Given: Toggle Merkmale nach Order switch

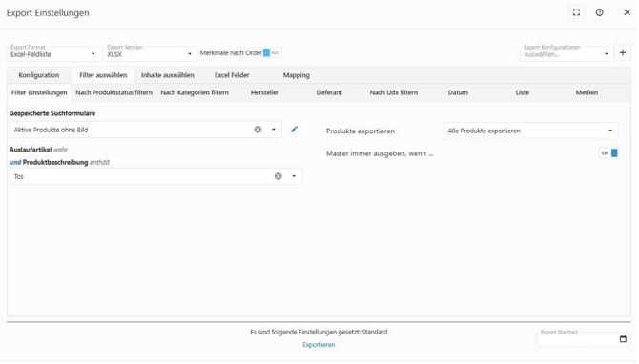Looking at the screenshot, I should [273, 53].
